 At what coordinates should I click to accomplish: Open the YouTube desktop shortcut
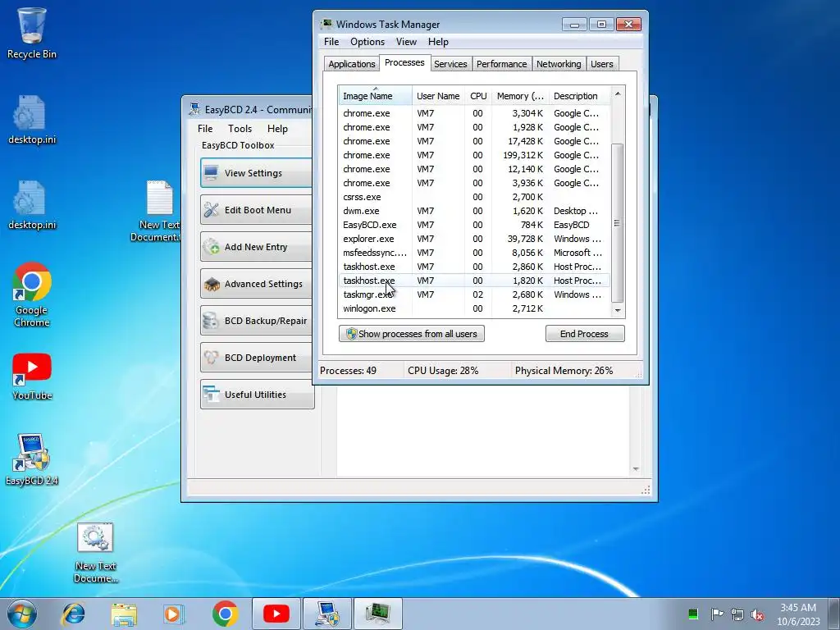click(32, 377)
